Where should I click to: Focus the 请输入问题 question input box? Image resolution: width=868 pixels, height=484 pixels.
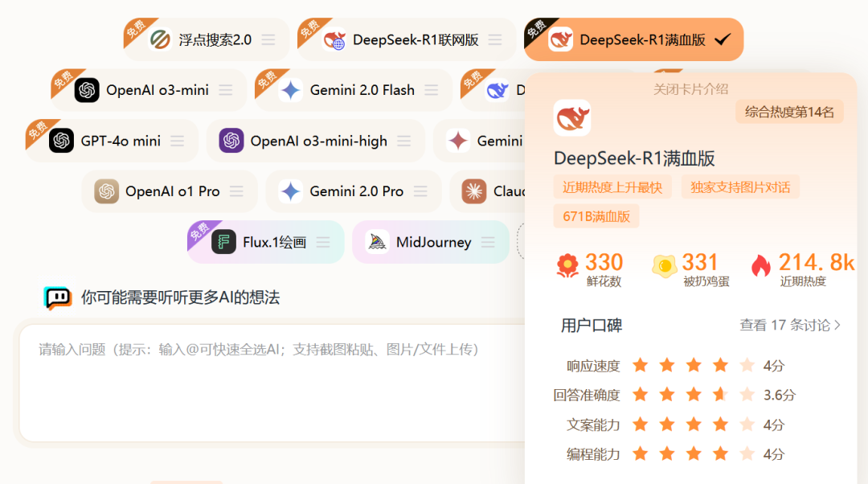pos(272,384)
